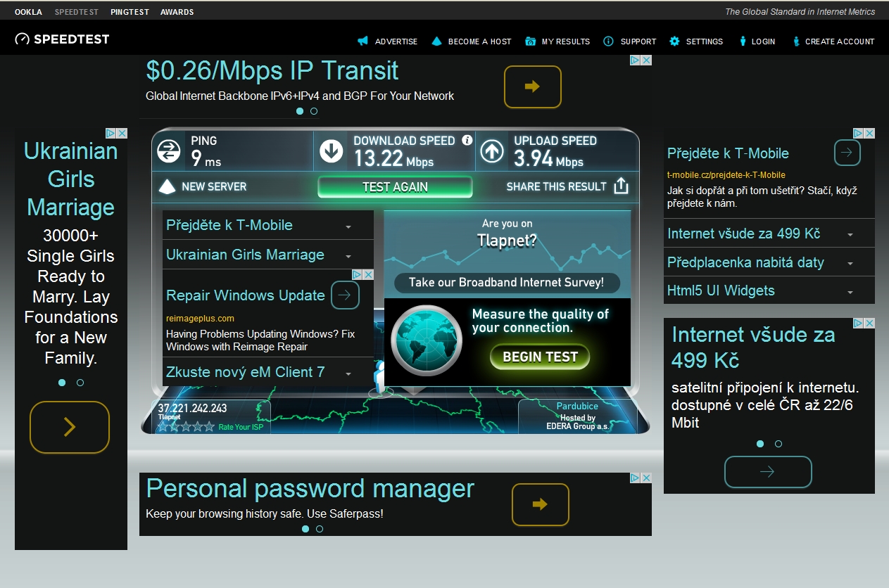Viewport: 889px width, 588px height.
Task: Click the $0.26/Mbps IP Transit headline
Action: (x=272, y=70)
